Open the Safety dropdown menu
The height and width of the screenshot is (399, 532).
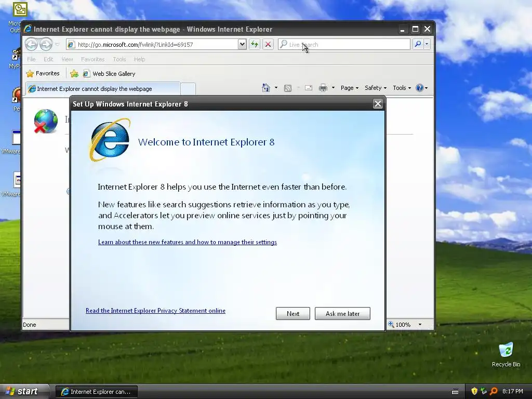(x=375, y=88)
